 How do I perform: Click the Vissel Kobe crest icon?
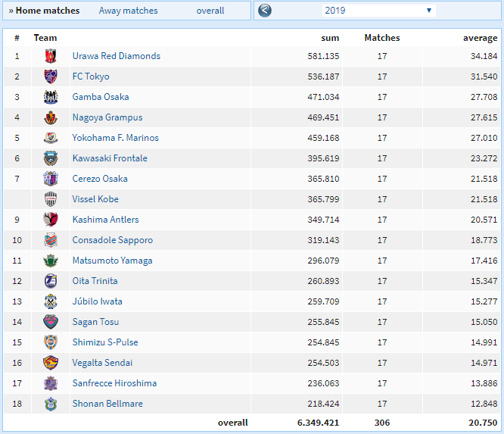(x=50, y=199)
